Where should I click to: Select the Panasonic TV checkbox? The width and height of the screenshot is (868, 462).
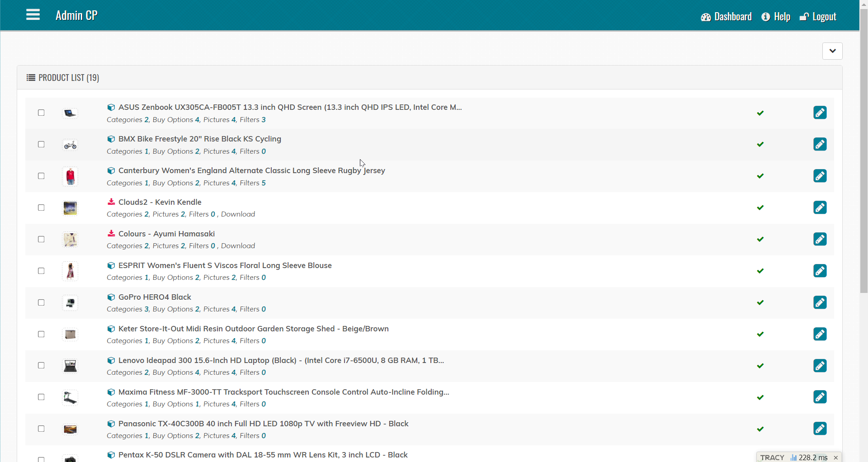tap(41, 429)
